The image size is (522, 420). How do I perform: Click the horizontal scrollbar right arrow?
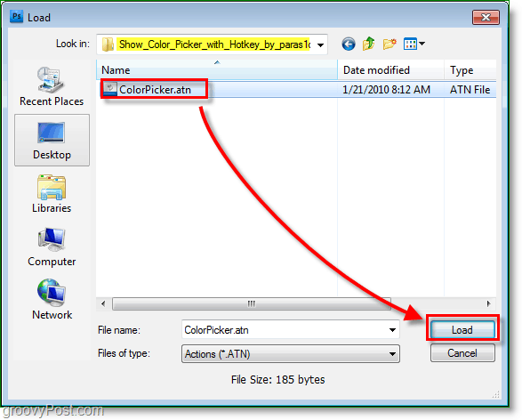click(488, 303)
